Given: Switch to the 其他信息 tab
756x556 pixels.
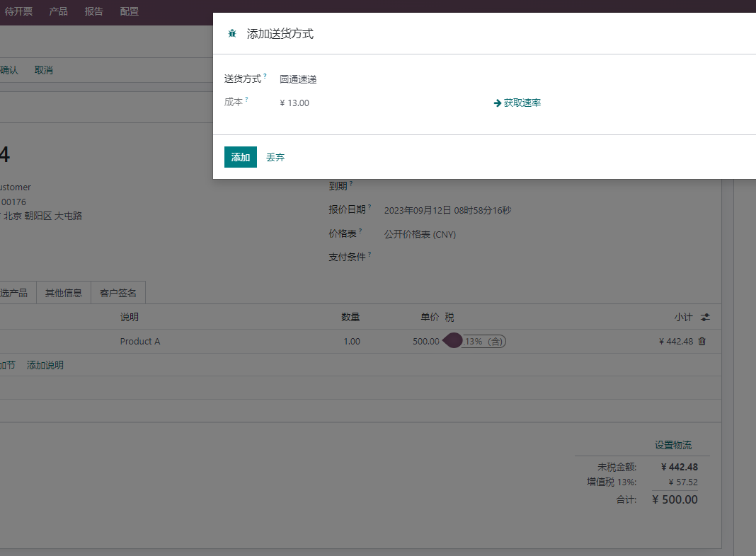Looking at the screenshot, I should click(64, 293).
